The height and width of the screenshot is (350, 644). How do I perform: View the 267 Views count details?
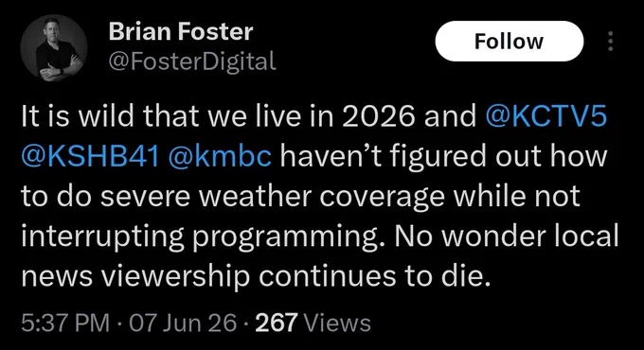[x=313, y=323]
